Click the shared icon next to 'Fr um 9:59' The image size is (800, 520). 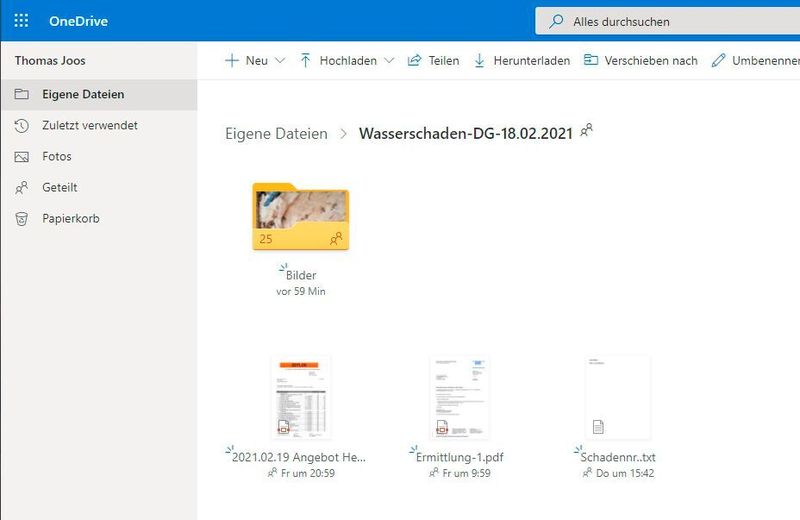434,473
